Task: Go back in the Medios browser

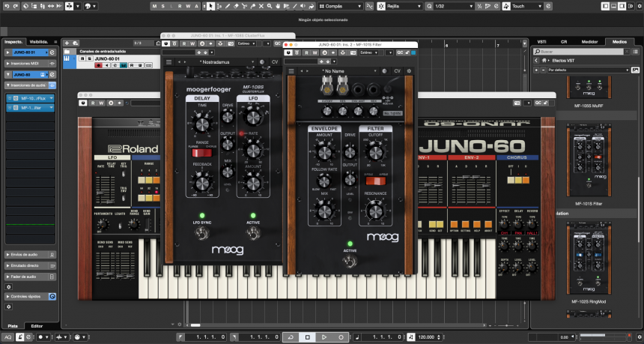Action: coord(536,61)
